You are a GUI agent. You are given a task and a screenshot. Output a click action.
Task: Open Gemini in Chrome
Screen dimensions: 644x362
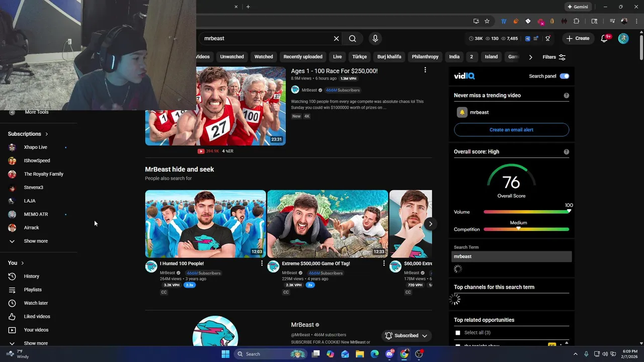[578, 7]
